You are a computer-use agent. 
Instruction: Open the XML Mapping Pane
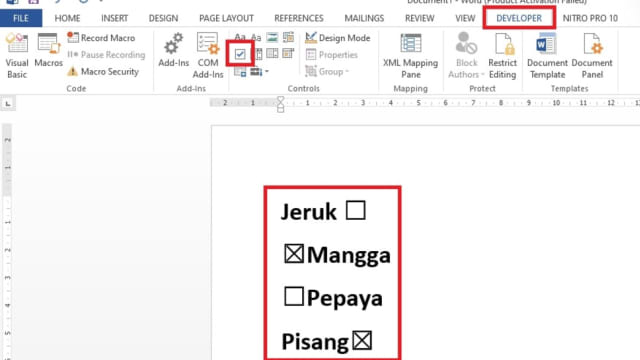[410, 56]
